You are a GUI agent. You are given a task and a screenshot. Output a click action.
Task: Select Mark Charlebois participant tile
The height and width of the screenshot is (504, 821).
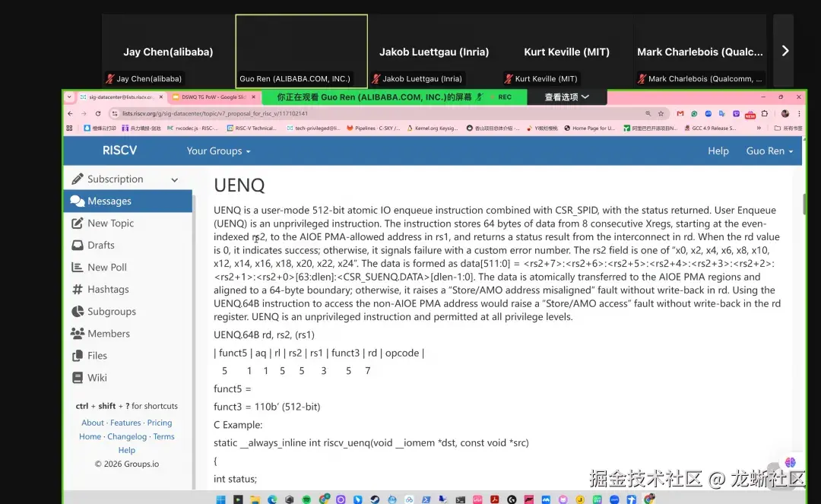(700, 51)
